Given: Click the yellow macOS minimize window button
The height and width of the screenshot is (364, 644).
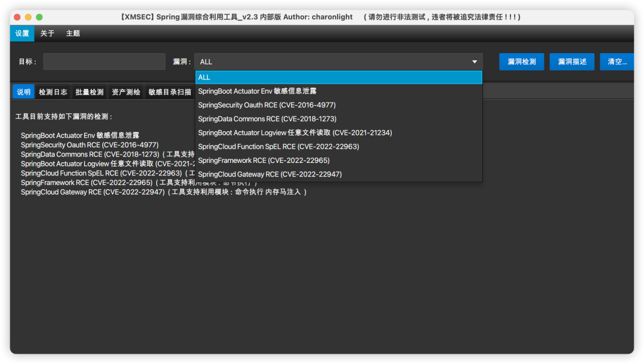Looking at the screenshot, I should coord(29,17).
